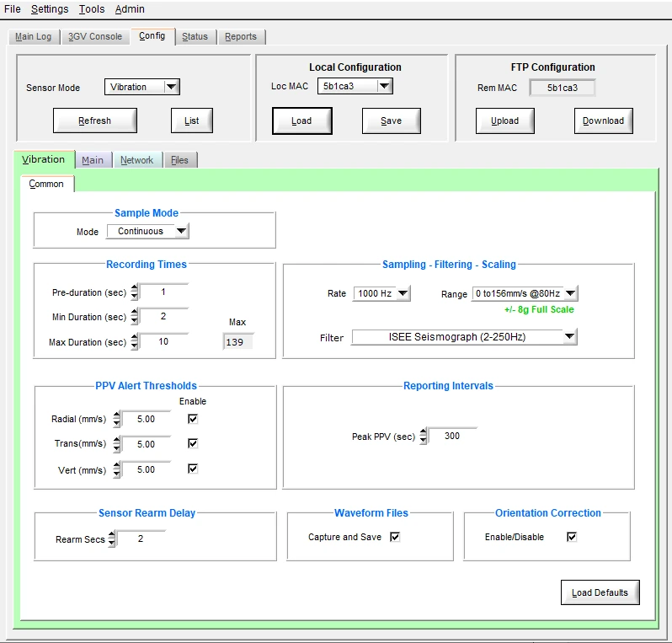672x643 pixels.
Task: Switch to the Main sub-tab
Action: pyautogui.click(x=93, y=160)
